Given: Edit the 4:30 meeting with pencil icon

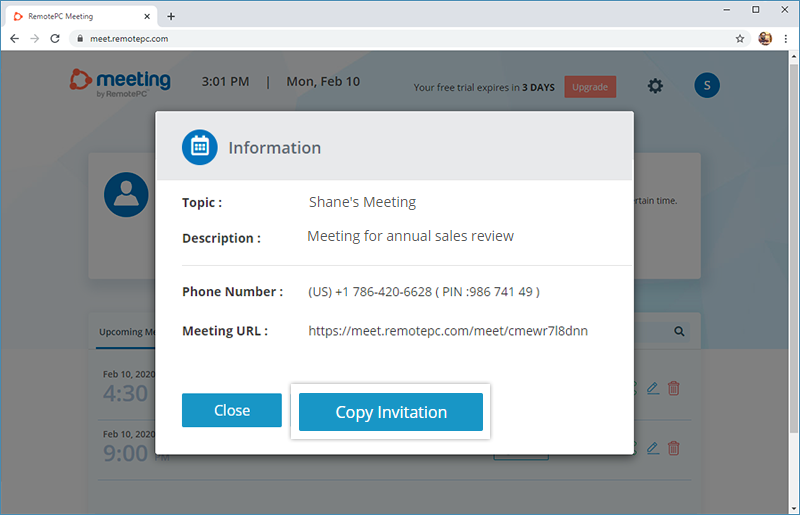Looking at the screenshot, I should [653, 388].
